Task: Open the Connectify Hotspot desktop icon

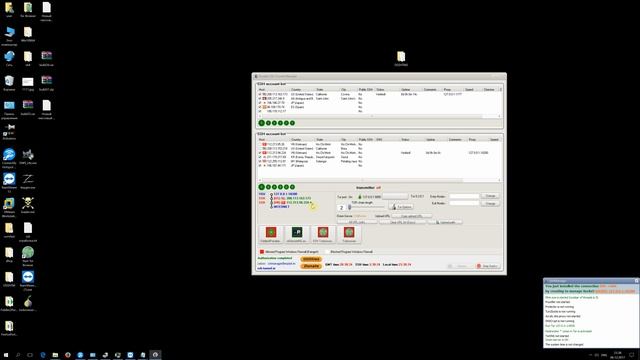Action: pyautogui.click(x=9, y=158)
